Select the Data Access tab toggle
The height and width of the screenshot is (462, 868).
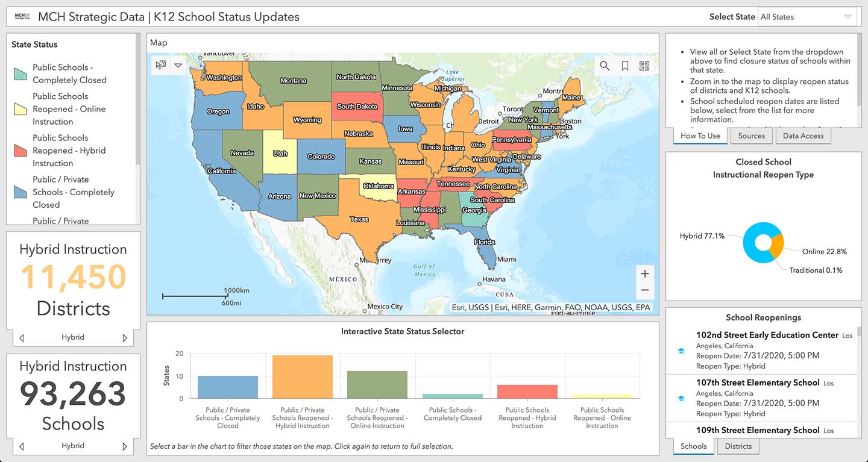point(803,136)
